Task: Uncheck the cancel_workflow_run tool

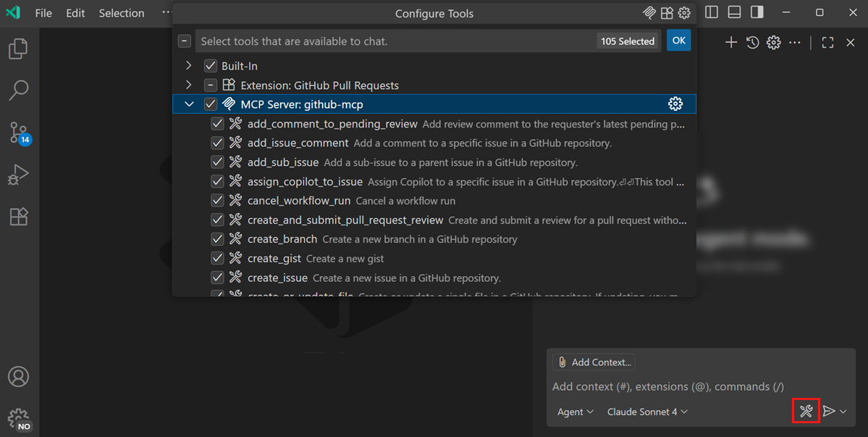Action: (x=217, y=200)
